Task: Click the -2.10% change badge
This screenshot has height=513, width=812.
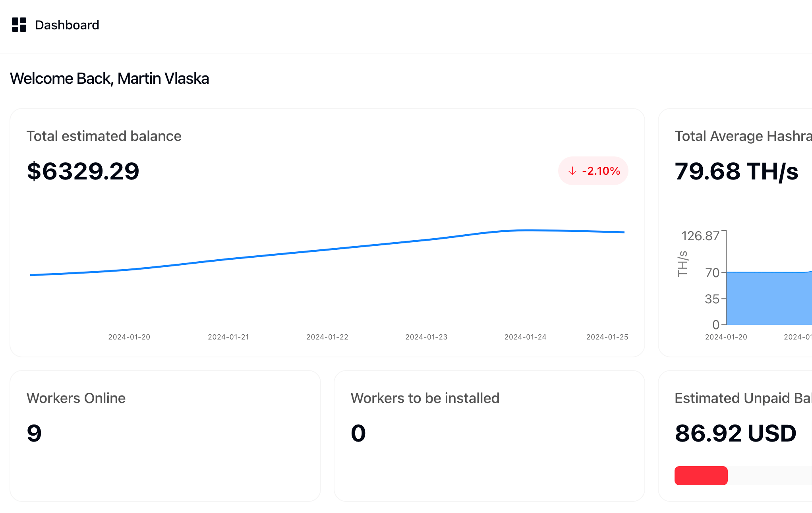Action: point(593,171)
